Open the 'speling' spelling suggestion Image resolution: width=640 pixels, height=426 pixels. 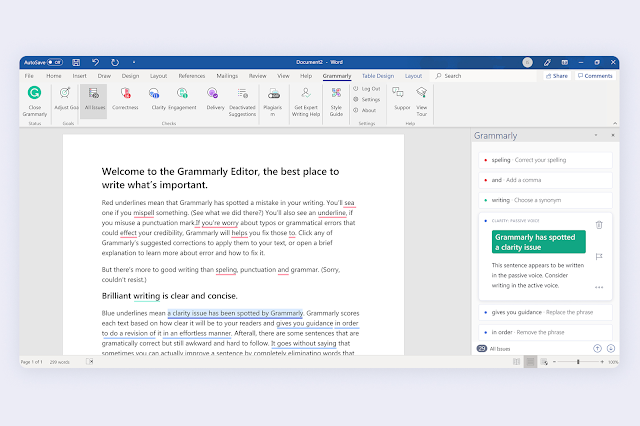[x=545, y=160]
